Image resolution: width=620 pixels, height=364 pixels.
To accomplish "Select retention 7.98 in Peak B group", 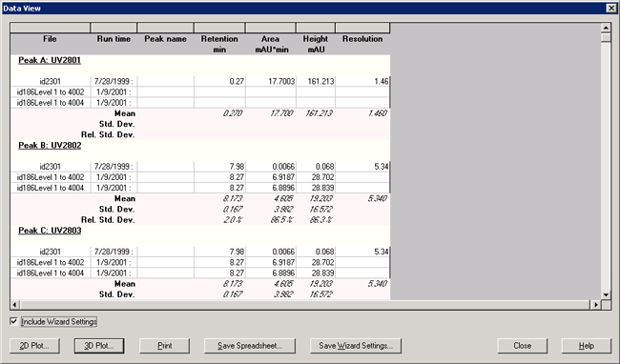I will point(219,167).
